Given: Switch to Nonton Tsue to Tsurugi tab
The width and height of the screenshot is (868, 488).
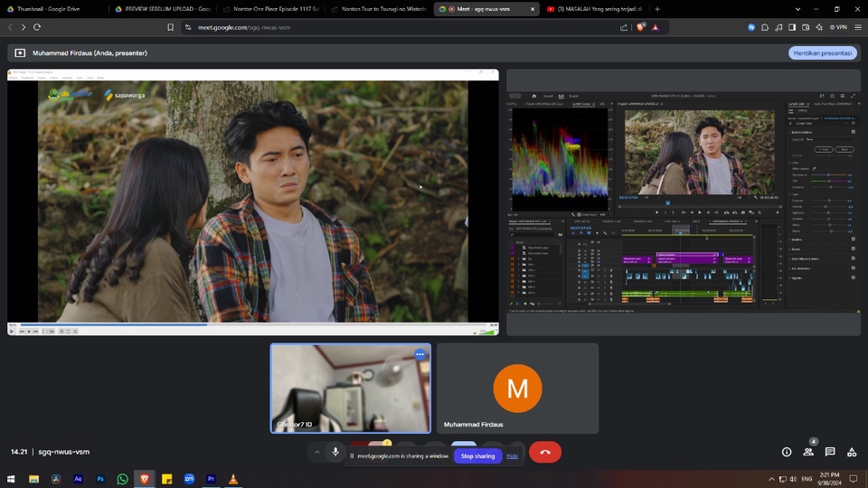Looking at the screenshot, I should point(379,9).
